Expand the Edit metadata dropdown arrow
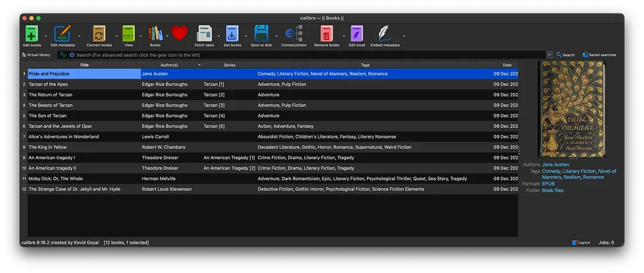The height and width of the screenshot is (273, 644). 80,36
